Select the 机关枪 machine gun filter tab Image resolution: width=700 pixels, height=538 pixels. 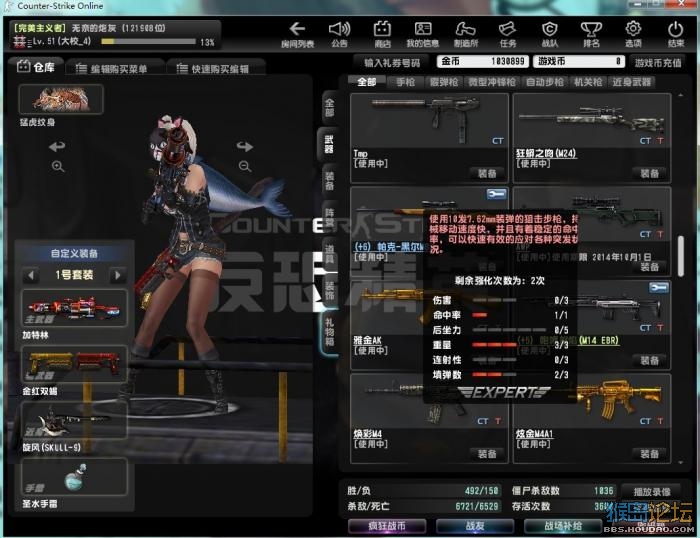click(588, 82)
